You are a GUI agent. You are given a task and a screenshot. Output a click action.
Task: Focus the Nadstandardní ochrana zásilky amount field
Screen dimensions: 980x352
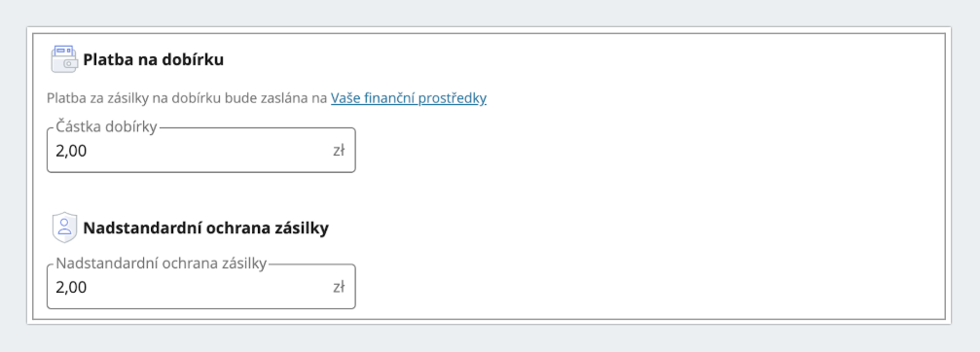[201, 287]
